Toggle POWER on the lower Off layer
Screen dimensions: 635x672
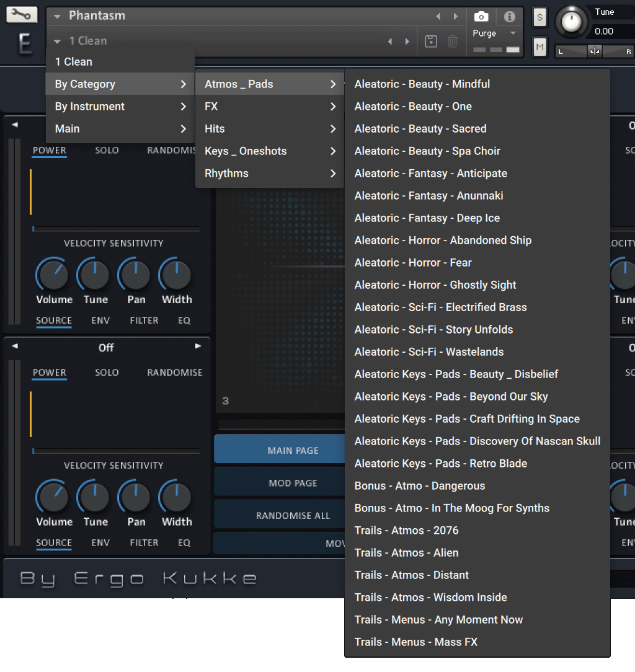(50, 373)
